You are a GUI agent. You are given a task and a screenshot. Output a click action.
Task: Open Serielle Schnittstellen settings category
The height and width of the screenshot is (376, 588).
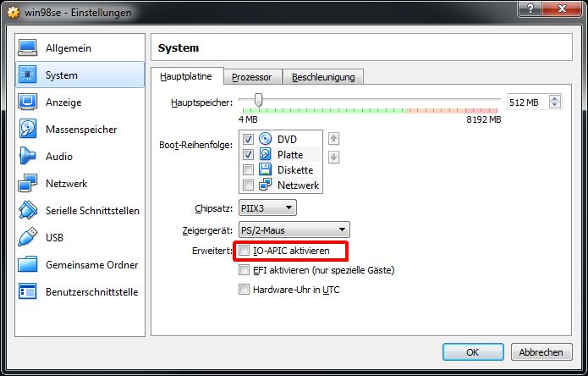[80, 210]
